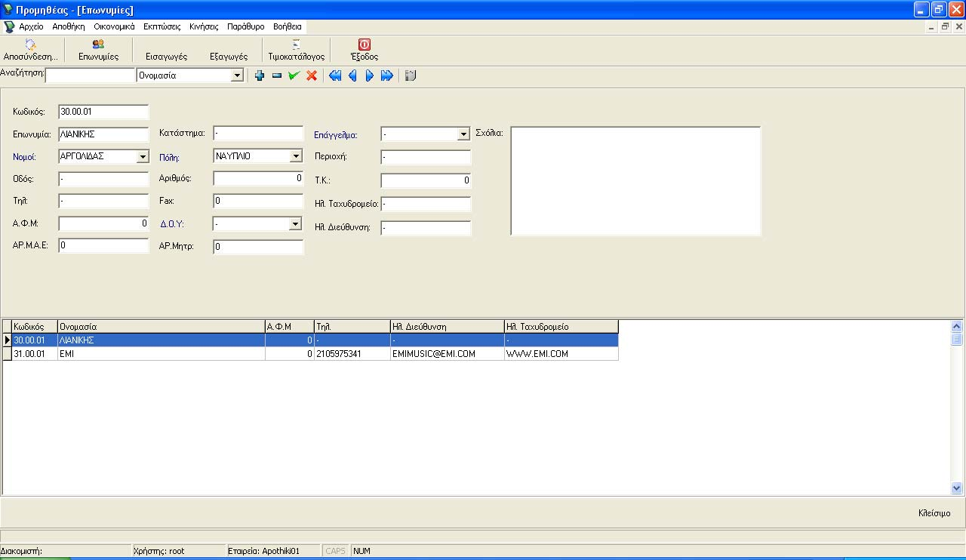Click the Επωνυμία field containing ΛΙΑΝΙΚΗΣ
This screenshot has width=966, height=560.
pyautogui.click(x=103, y=134)
